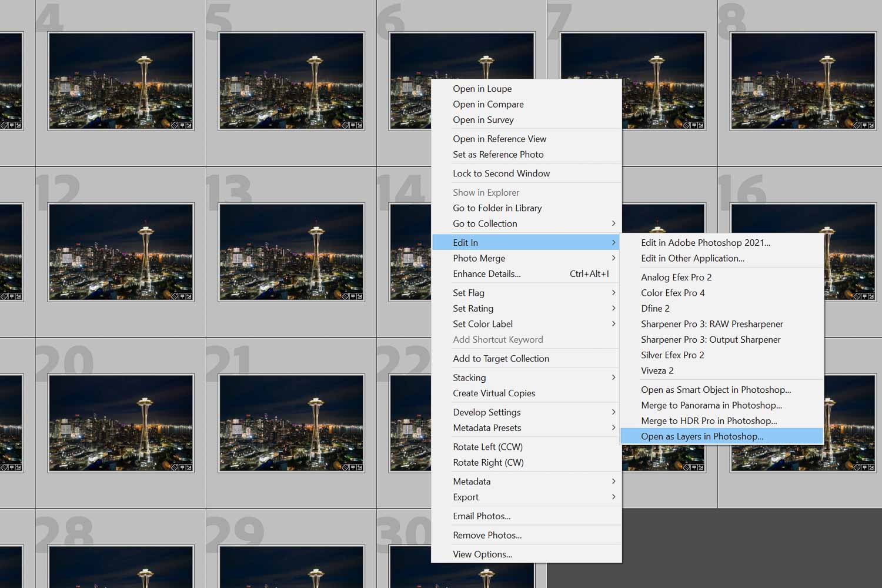The image size is (882, 588).
Task: Select Open in Reference View
Action: 526,139
